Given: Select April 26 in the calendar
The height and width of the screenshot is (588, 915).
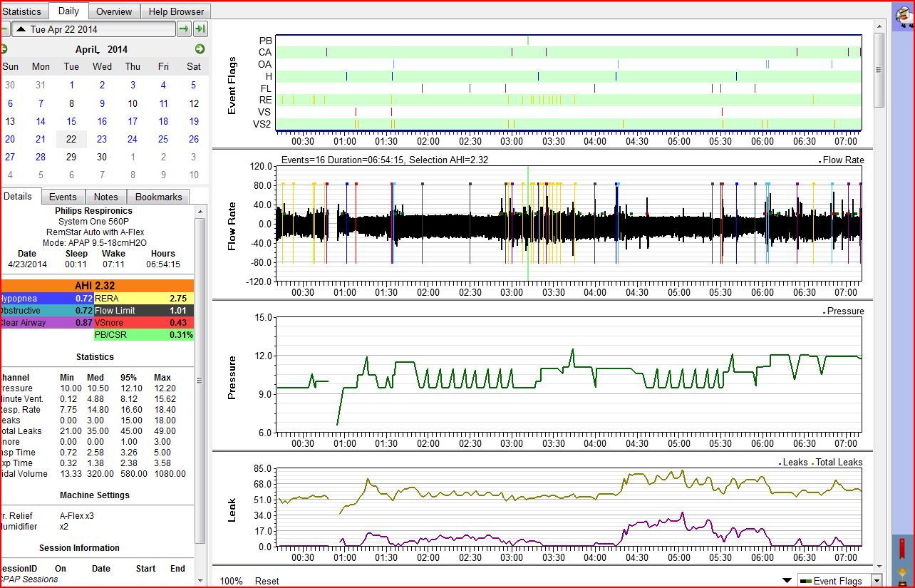Looking at the screenshot, I should click(193, 139).
